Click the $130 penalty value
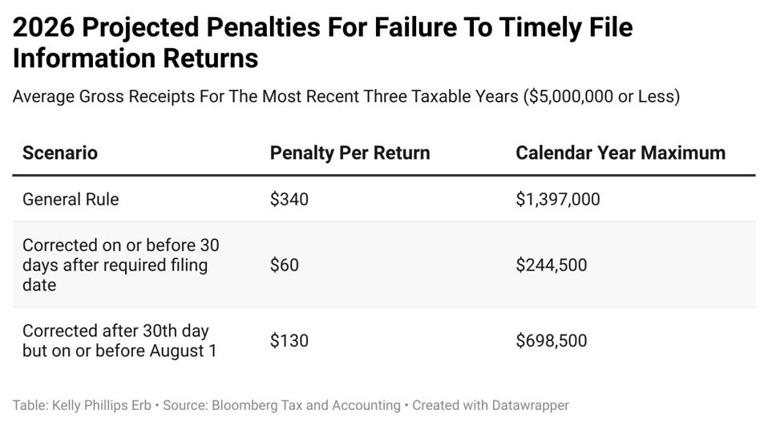Viewport: 768px width, 426px height. [x=289, y=341]
